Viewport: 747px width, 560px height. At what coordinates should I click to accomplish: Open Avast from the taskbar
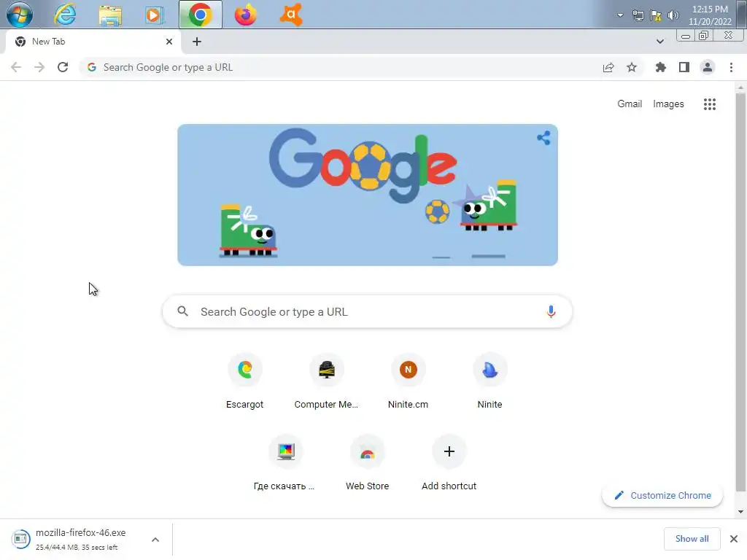tap(290, 15)
